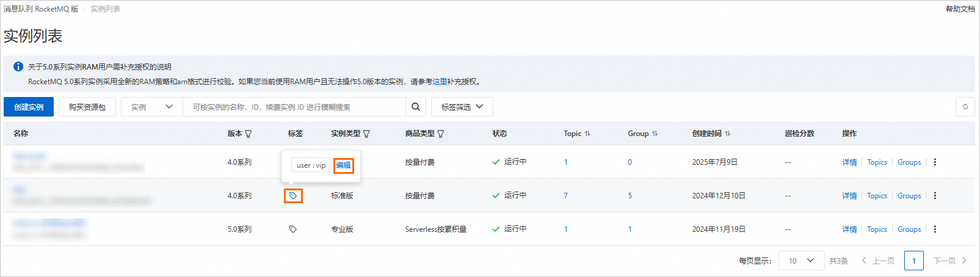Open more actions menu for first instance
The height and width of the screenshot is (277, 980).
coord(935,162)
